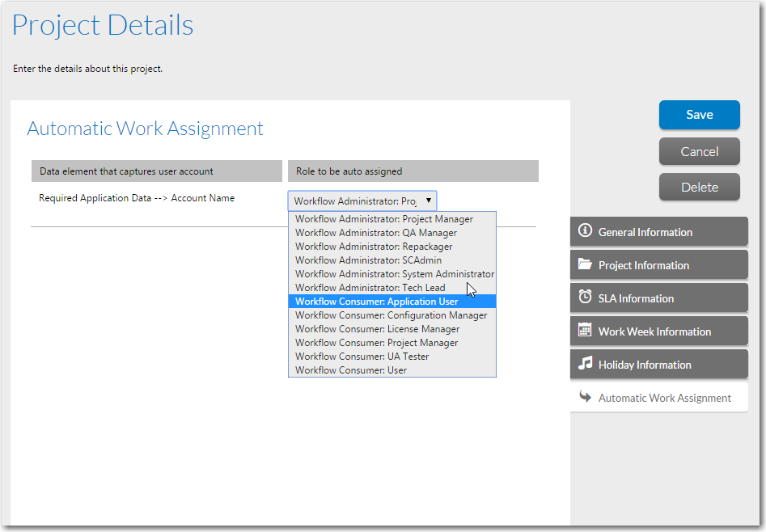The width and height of the screenshot is (766, 532).
Task: Click the General Information info icon
Action: (585, 231)
